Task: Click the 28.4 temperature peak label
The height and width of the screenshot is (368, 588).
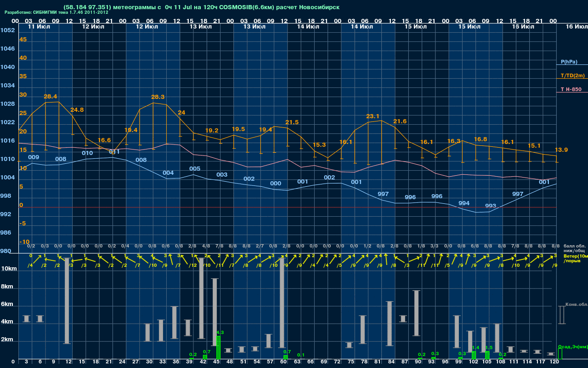Action: point(51,97)
